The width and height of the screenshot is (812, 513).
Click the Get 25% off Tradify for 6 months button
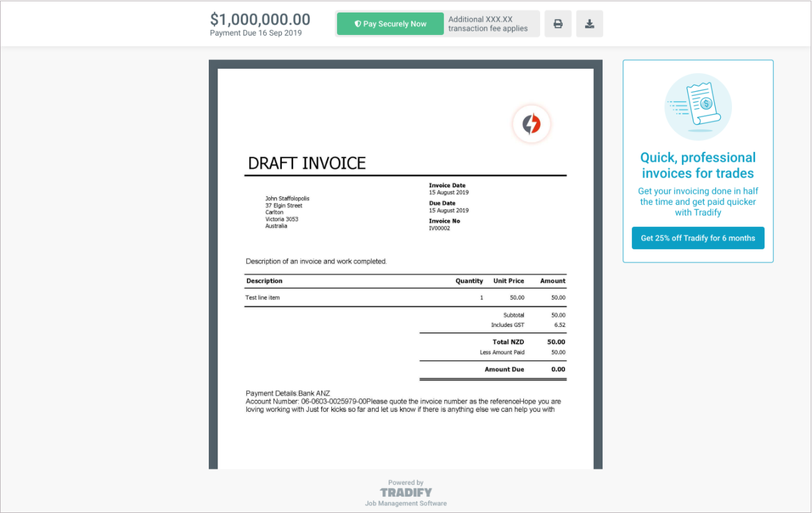698,238
